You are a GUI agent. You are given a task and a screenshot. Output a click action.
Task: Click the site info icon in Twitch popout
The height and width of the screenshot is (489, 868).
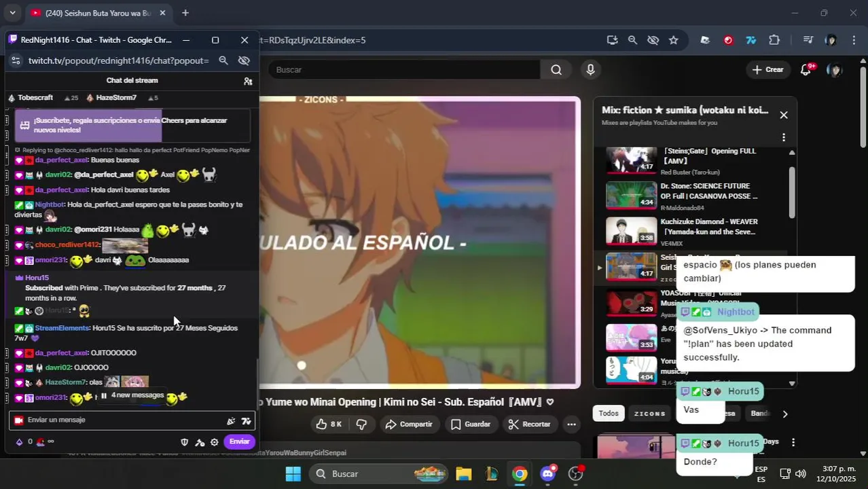tap(16, 60)
